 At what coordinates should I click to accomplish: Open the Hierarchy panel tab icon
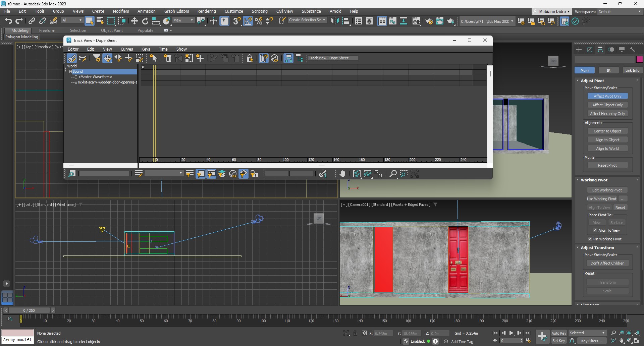click(x=600, y=50)
